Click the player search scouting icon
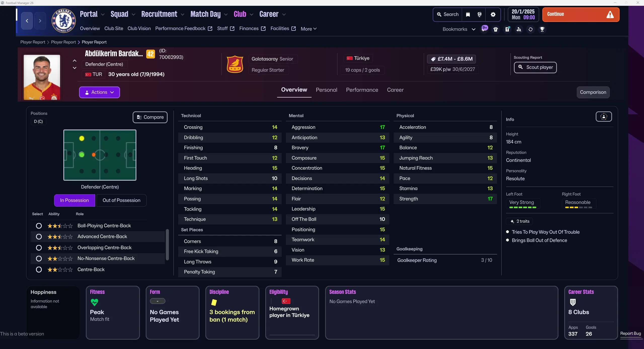 [x=519, y=29]
